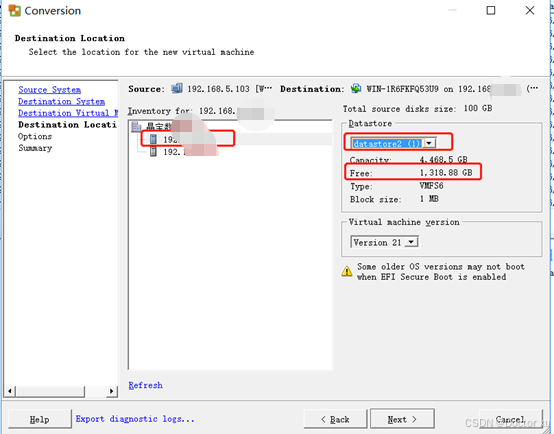Click Export diagnostic logs link
This screenshot has width=554, height=434.
click(135, 419)
